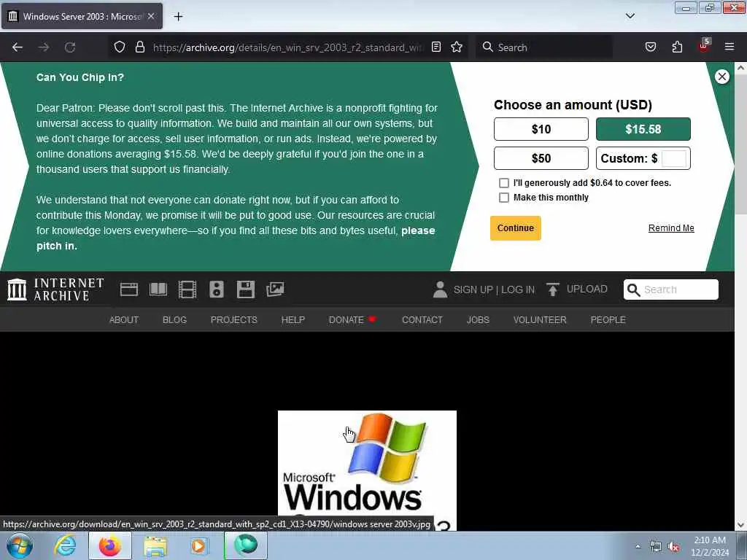Click the upload arrow icon

[553, 289]
